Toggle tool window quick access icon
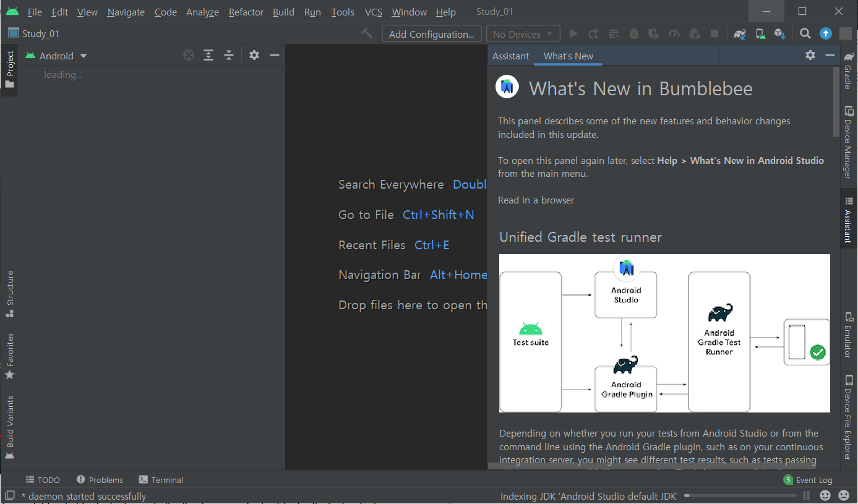 click(x=10, y=495)
